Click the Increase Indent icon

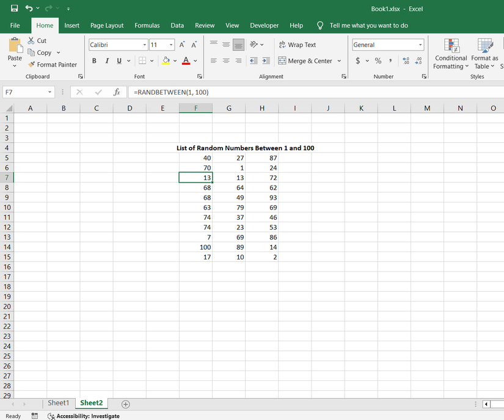266,61
